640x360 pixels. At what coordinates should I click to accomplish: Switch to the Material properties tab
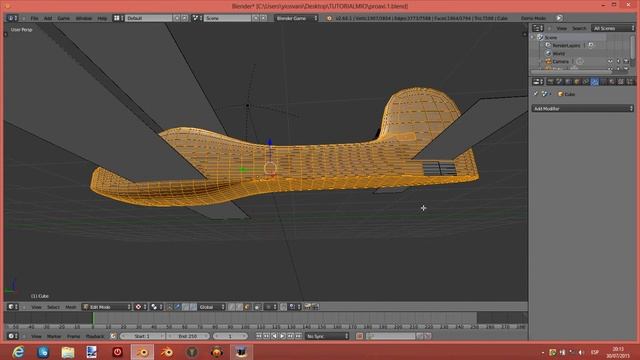(612, 82)
